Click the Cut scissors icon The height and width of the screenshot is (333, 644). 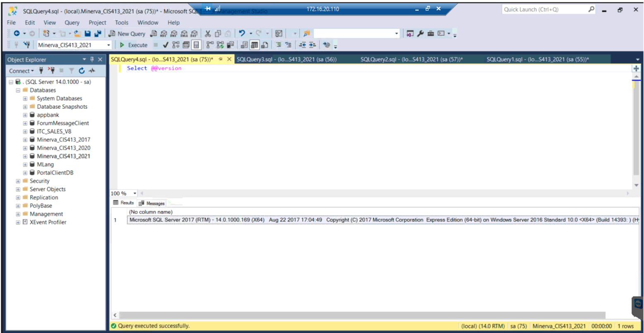click(x=208, y=34)
